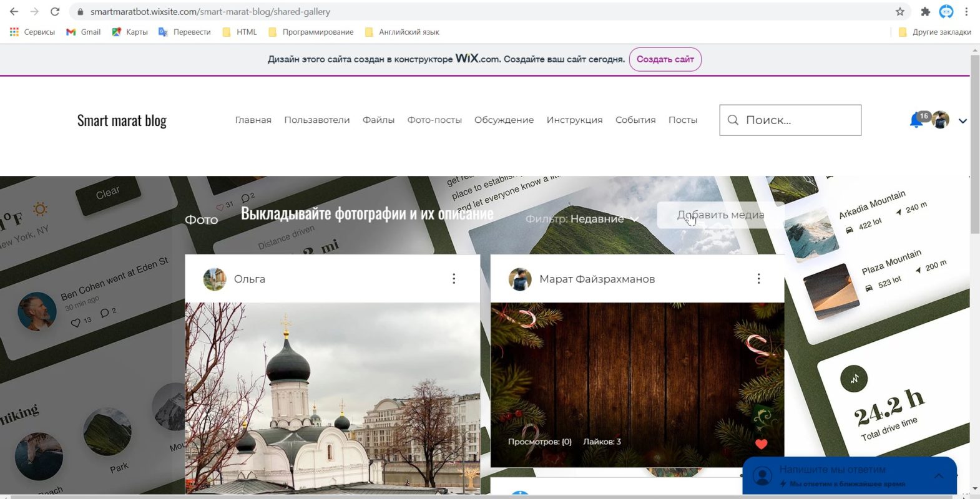Open the Фильтр: Недавние dropdown
Screen dimensions: 980x499
click(x=582, y=219)
